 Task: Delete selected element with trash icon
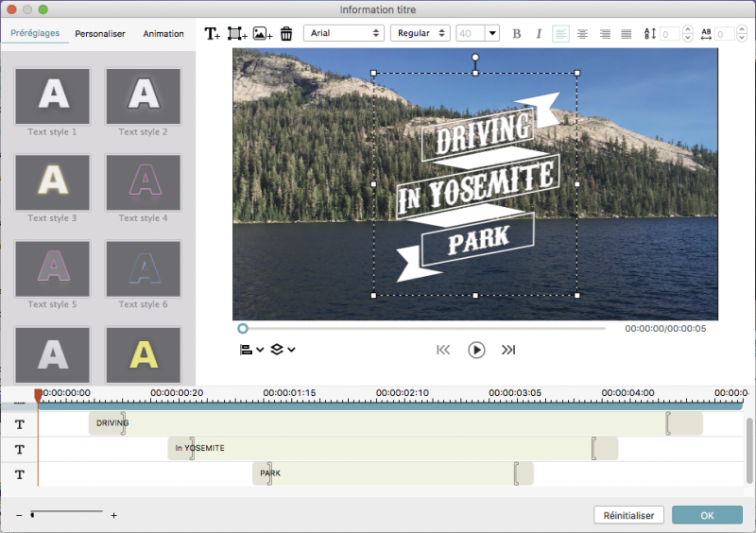pyautogui.click(x=286, y=33)
